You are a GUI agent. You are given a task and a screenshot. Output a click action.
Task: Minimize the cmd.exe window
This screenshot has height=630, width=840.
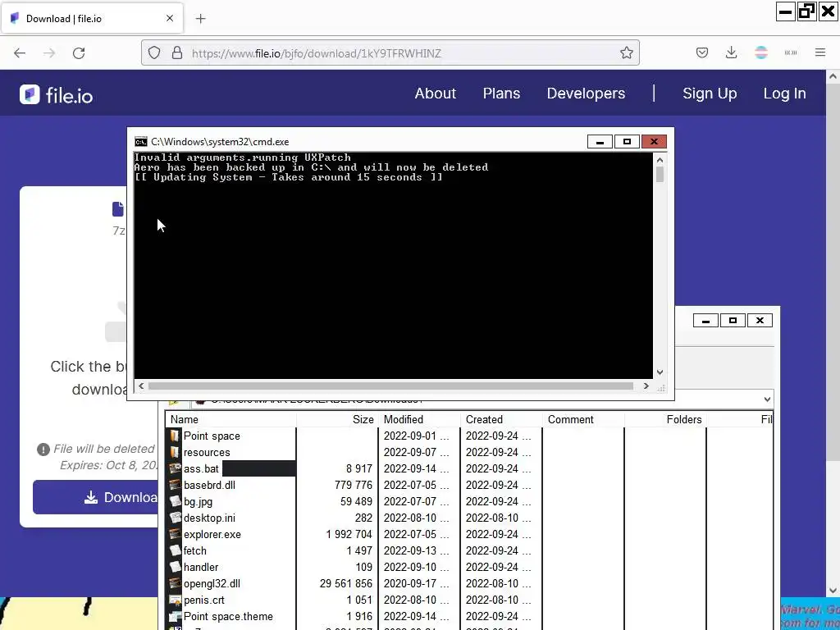(x=600, y=141)
